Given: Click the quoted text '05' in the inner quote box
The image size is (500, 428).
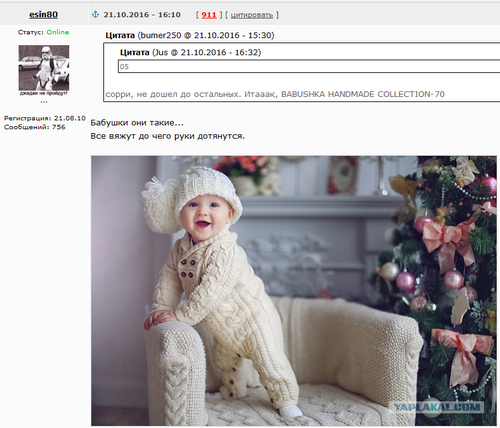Looking at the screenshot, I should [124, 67].
